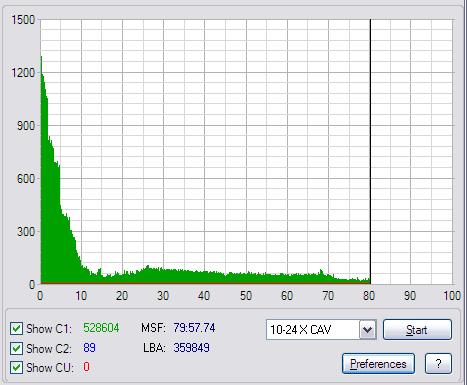Click the 100 label on the X axis
Image resolution: width=467 pixels, height=385 pixels.
452,296
